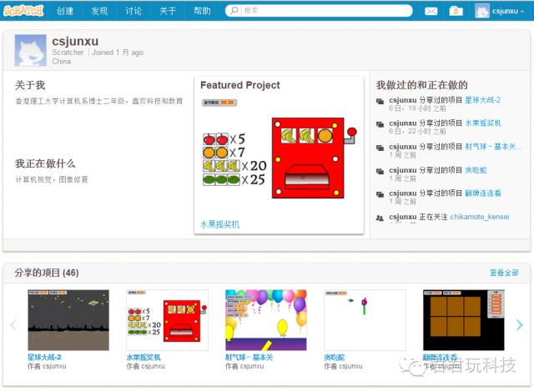Open the 星球大战-2 project thumbnail
534x392 pixels.
[68, 320]
